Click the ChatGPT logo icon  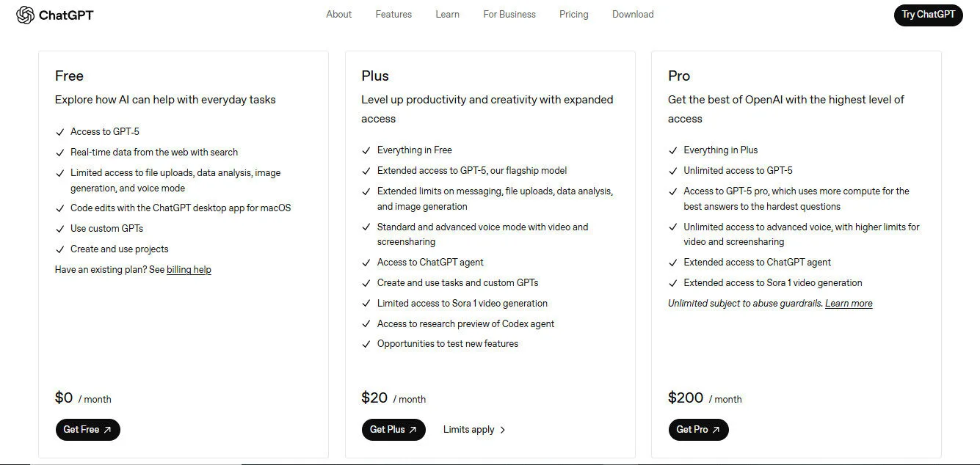click(x=24, y=14)
